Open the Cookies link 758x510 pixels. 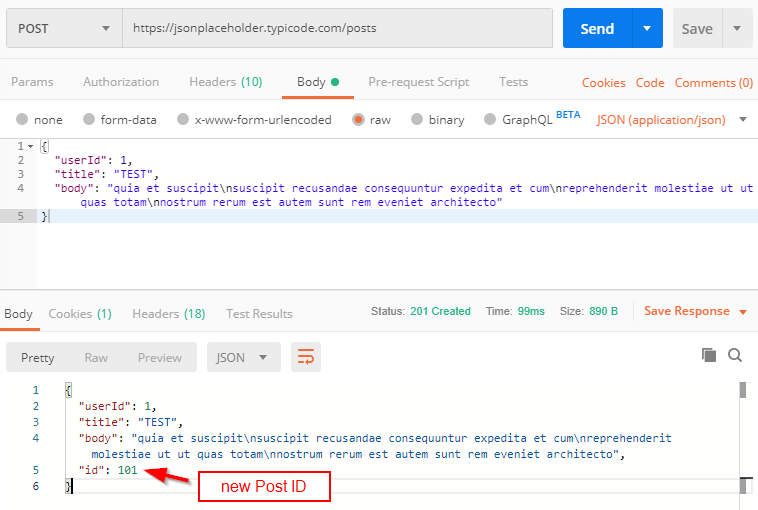tap(603, 83)
